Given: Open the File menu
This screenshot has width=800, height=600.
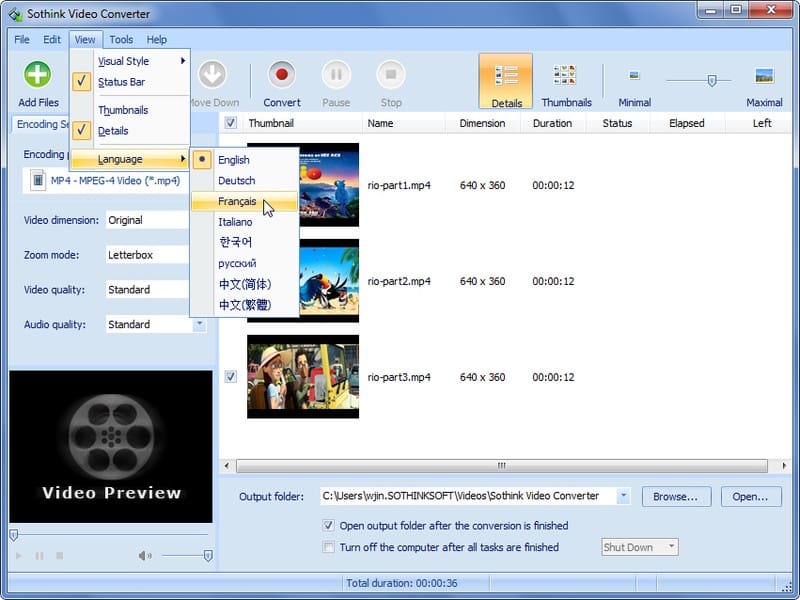Looking at the screenshot, I should tap(22, 39).
